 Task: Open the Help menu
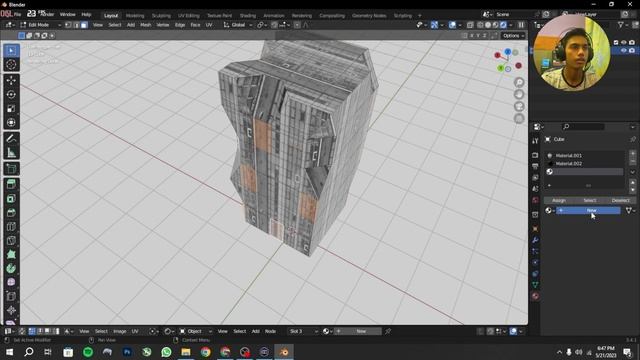(x=86, y=14)
